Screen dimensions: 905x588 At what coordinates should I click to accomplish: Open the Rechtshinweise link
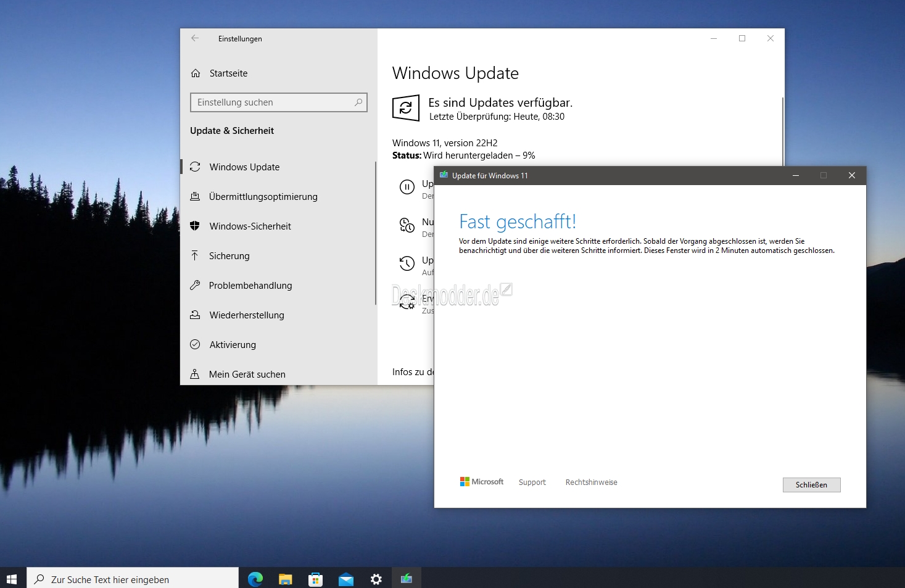(592, 482)
